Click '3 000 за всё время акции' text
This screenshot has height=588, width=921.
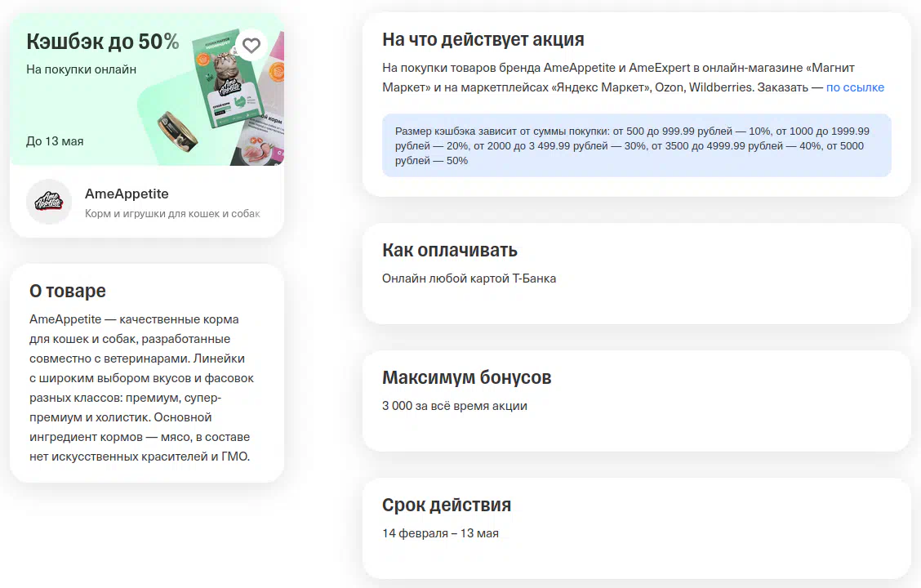click(x=454, y=406)
